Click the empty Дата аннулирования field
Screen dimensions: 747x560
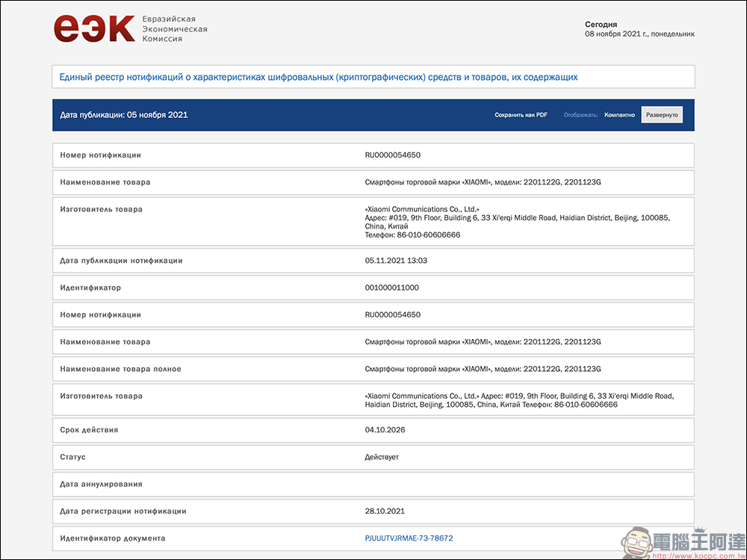point(523,484)
